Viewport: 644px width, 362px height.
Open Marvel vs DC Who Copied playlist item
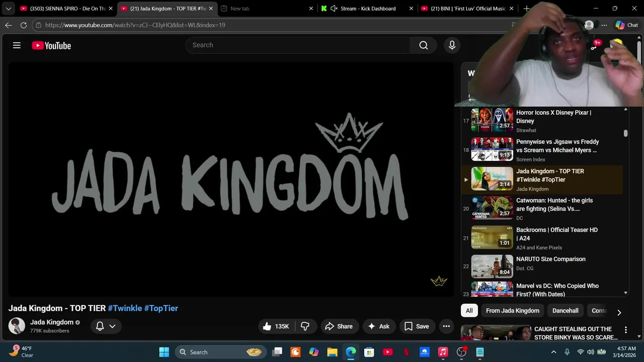[x=542, y=289]
